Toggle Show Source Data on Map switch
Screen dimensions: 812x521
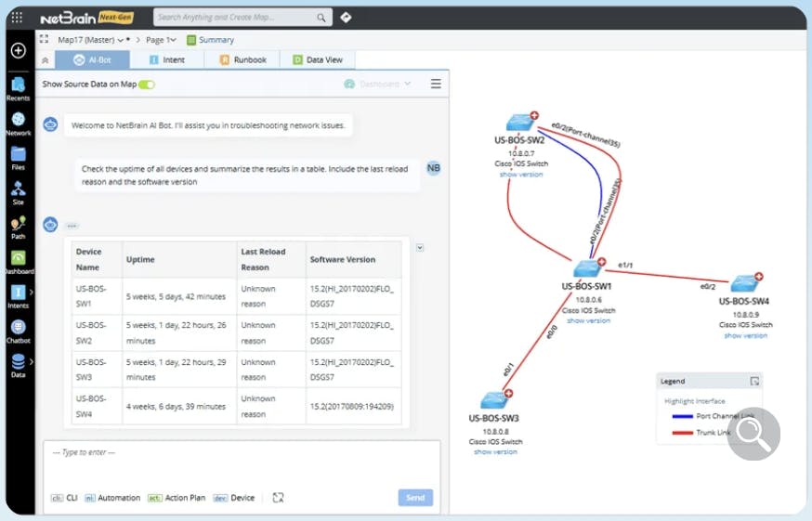coord(147,85)
